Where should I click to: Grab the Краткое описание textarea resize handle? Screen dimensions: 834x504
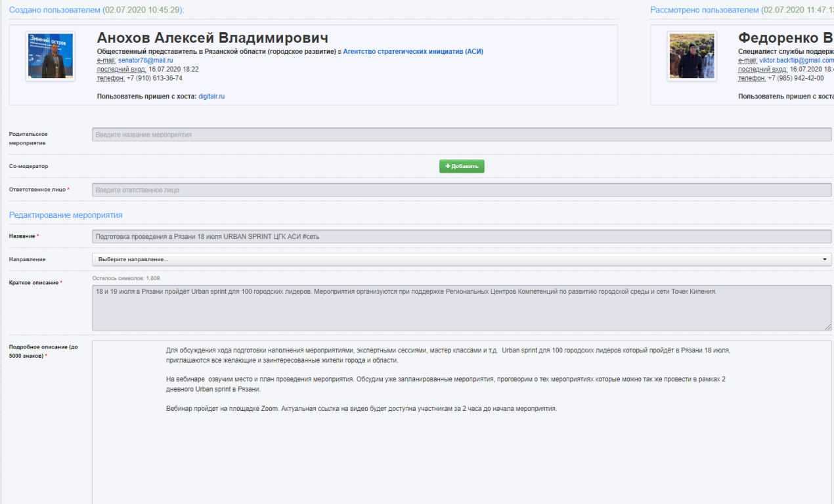(827, 327)
